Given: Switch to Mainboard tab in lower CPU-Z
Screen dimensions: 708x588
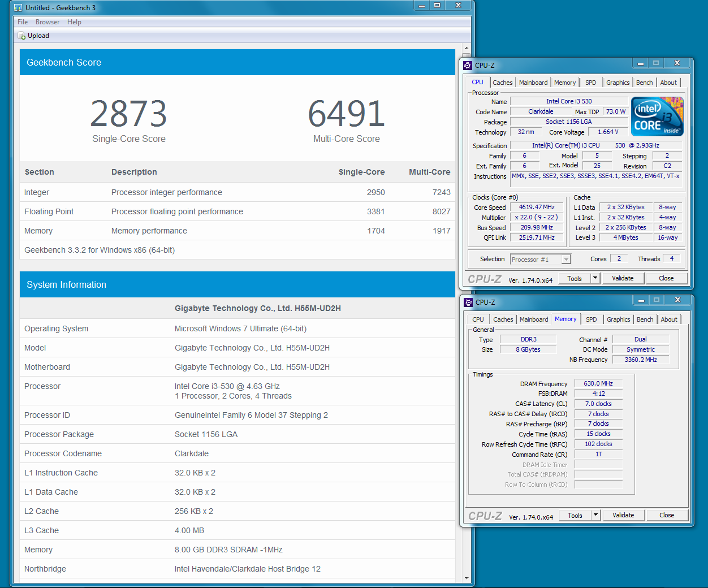Looking at the screenshot, I should pyautogui.click(x=534, y=319).
